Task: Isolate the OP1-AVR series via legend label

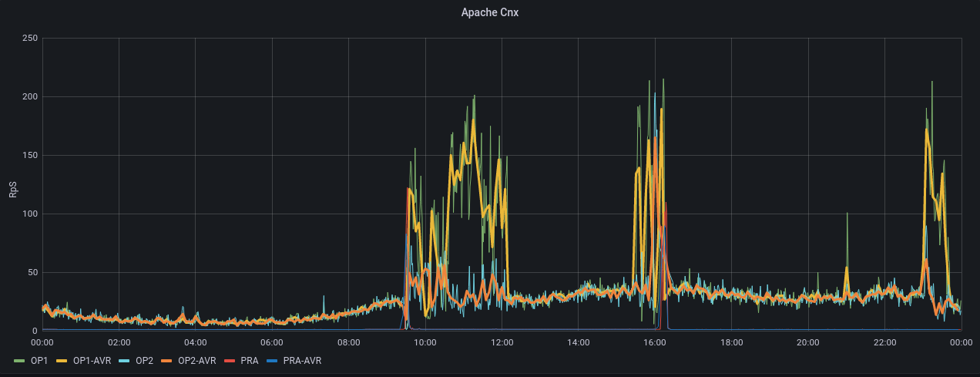Action: (x=91, y=360)
